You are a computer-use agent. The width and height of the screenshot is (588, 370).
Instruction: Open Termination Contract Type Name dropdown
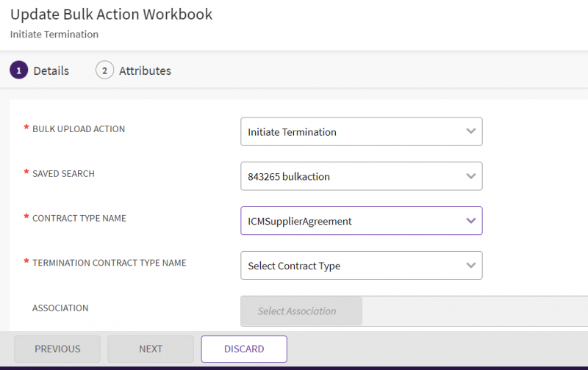coord(362,266)
